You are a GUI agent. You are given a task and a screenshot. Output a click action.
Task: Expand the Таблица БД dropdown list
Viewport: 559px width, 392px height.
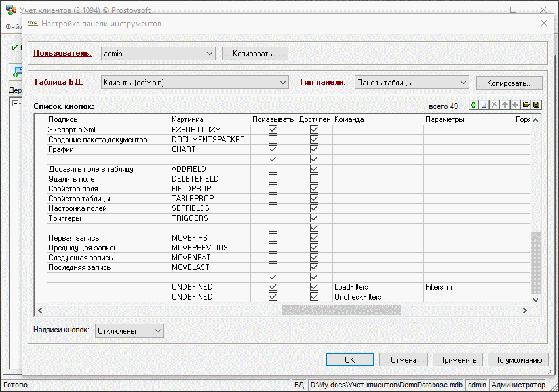[x=283, y=83]
